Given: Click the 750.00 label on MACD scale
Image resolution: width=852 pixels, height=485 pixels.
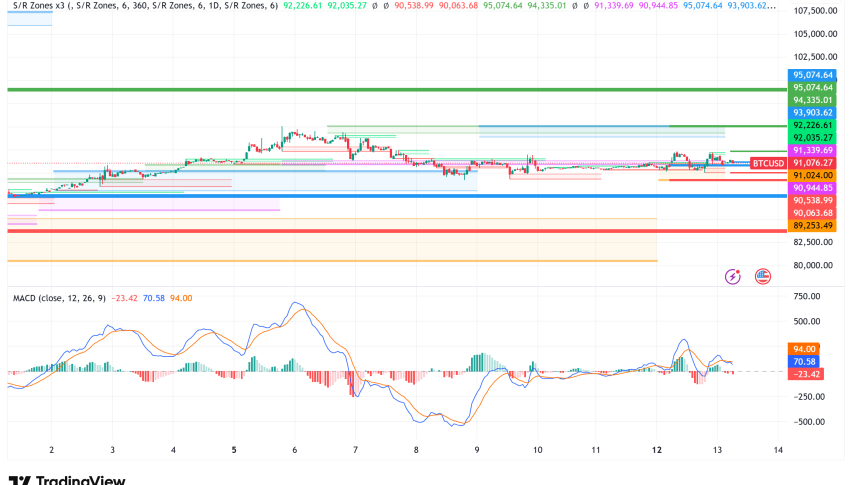Looking at the screenshot, I should point(810,296).
